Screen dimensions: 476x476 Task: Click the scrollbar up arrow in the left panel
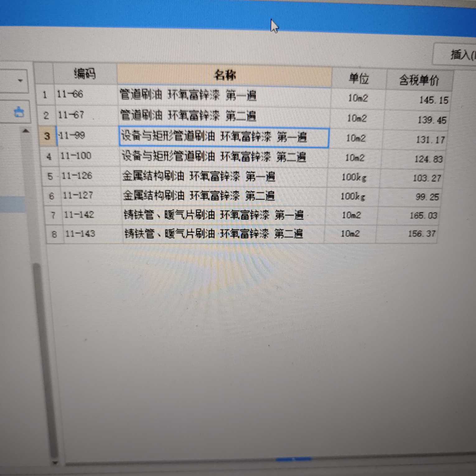(26, 131)
